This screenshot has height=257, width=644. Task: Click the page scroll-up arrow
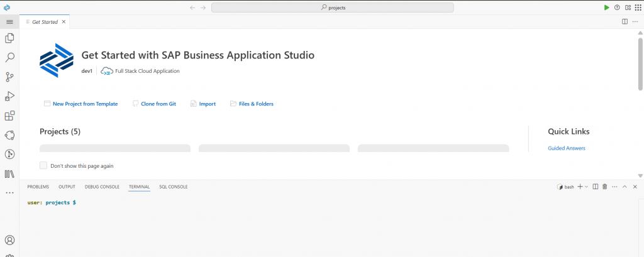pos(640,33)
